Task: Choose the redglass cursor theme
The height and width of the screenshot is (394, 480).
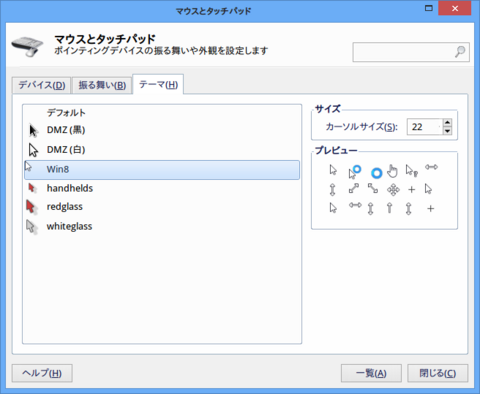Action: pos(64,207)
